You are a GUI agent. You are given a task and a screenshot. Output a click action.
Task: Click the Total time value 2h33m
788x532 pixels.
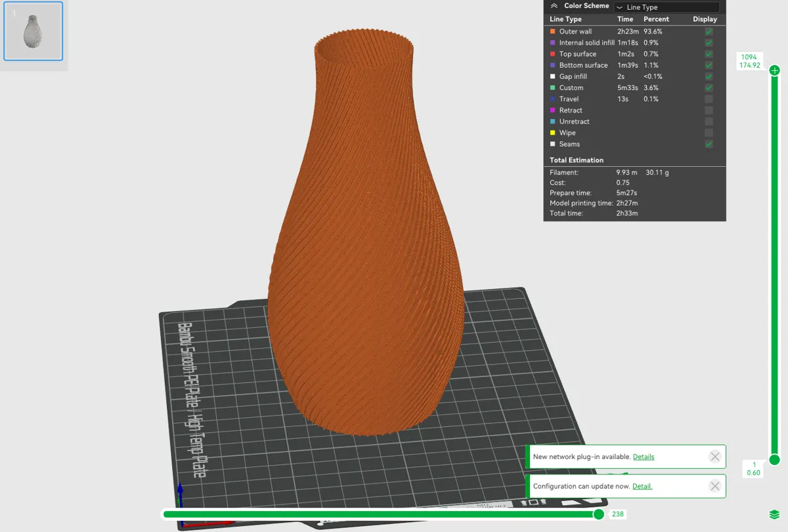click(x=626, y=213)
